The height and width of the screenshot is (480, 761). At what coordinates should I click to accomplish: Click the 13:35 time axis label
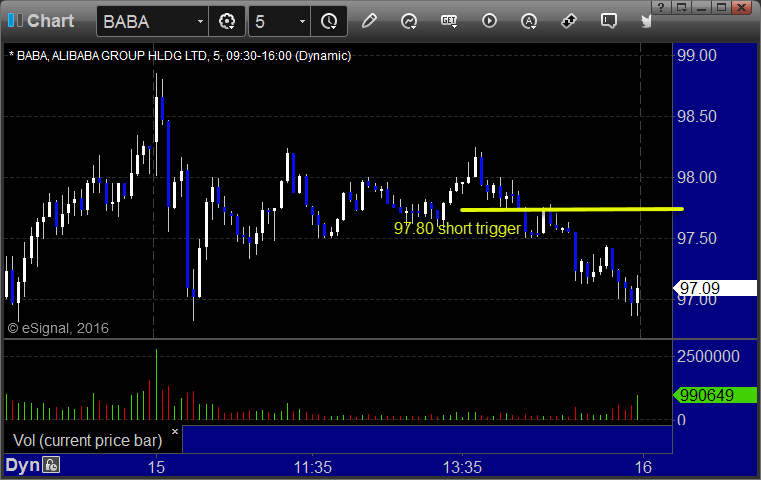tap(463, 467)
